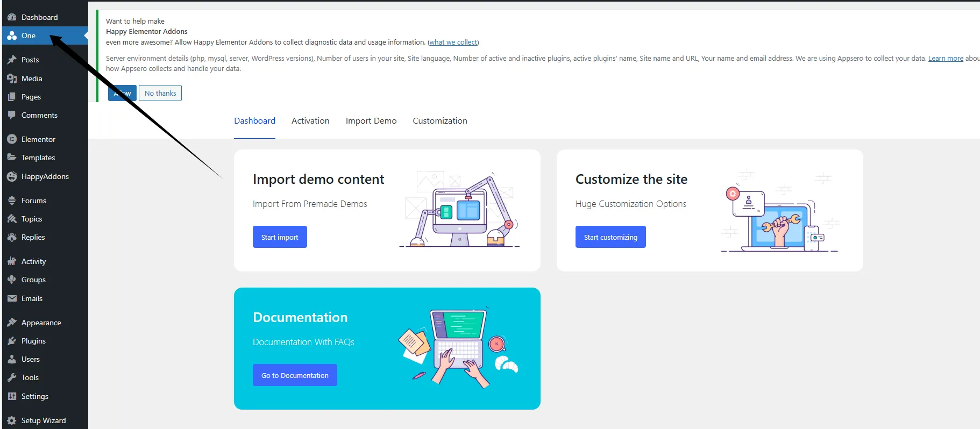This screenshot has width=980, height=429.
Task: Click the "Documentation" card heading
Action: coord(300,317)
